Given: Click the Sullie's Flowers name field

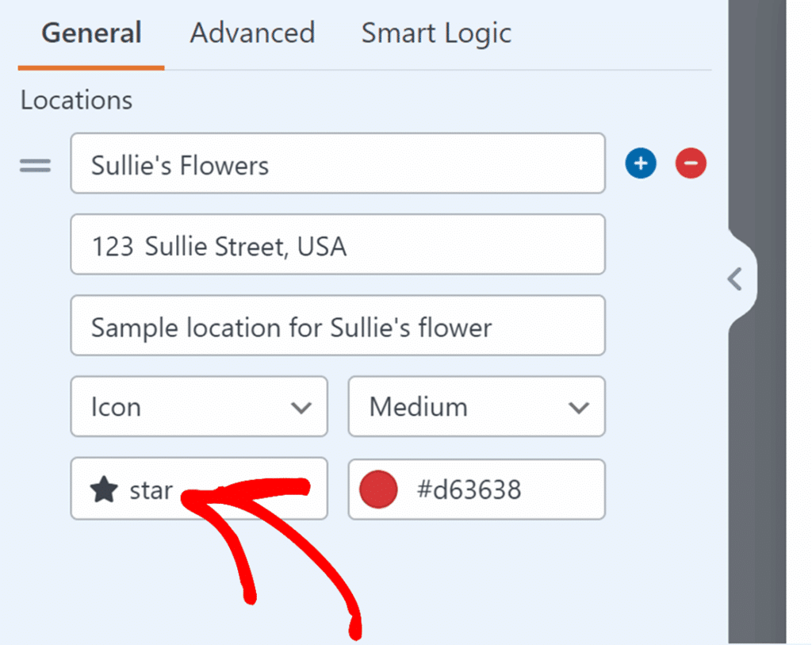Looking at the screenshot, I should [x=338, y=163].
